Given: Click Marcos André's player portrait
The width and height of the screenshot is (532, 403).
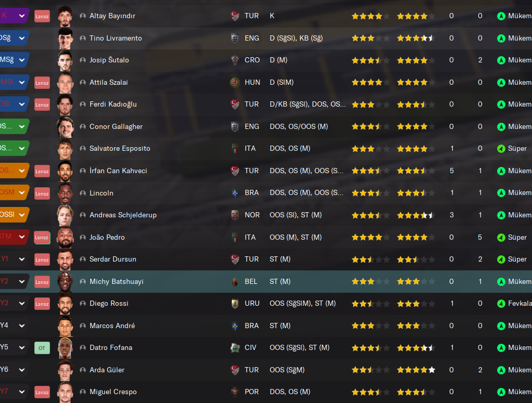Looking at the screenshot, I should coord(65,326).
